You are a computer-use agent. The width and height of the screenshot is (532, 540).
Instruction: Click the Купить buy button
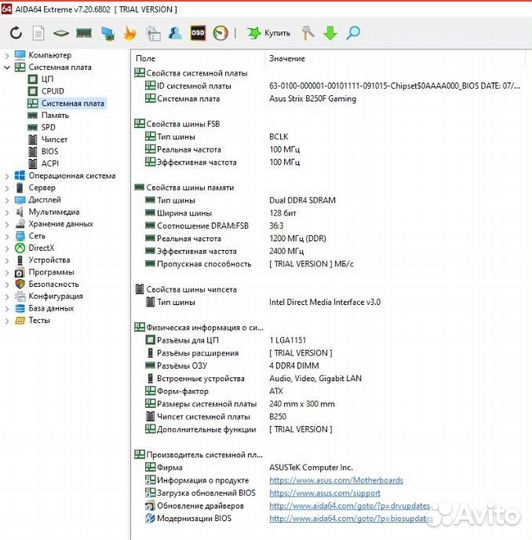coord(269,33)
